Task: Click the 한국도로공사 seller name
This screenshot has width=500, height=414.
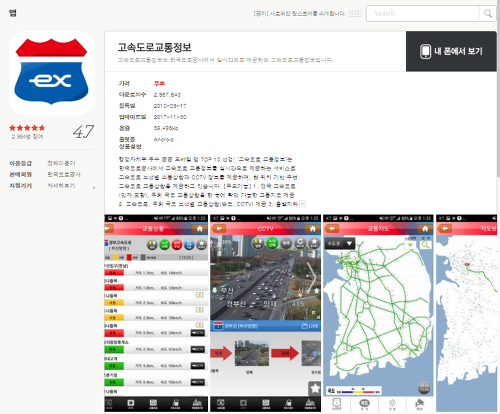Action: tap(64, 174)
